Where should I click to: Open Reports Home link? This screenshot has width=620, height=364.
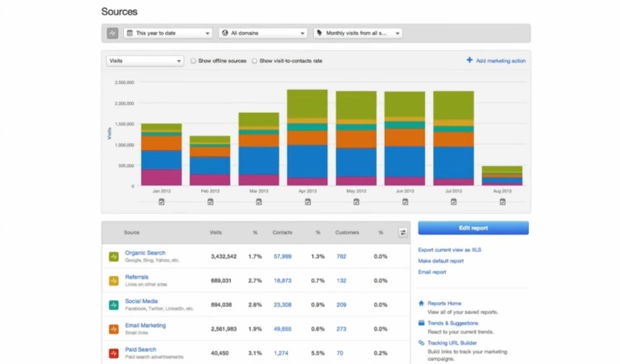coord(444,303)
